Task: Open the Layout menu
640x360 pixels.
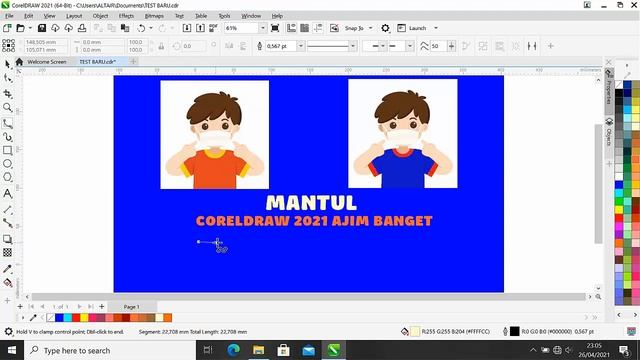Action: coord(74,16)
